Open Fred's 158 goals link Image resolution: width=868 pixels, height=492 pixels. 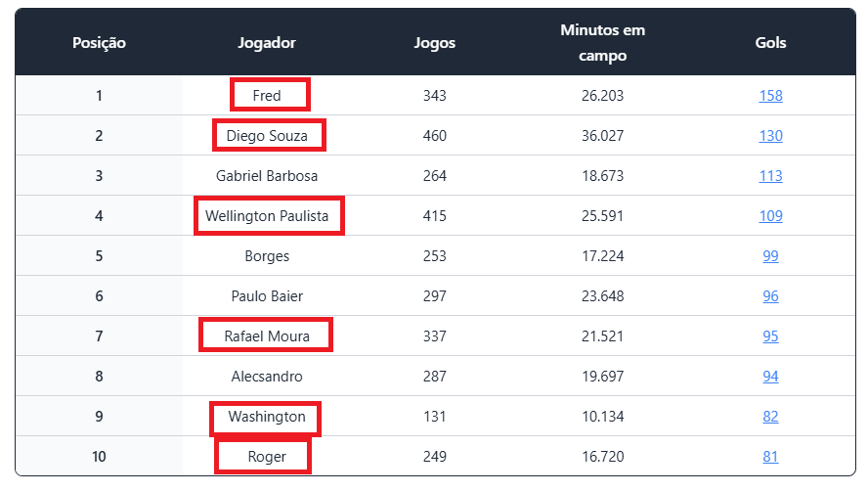point(770,95)
